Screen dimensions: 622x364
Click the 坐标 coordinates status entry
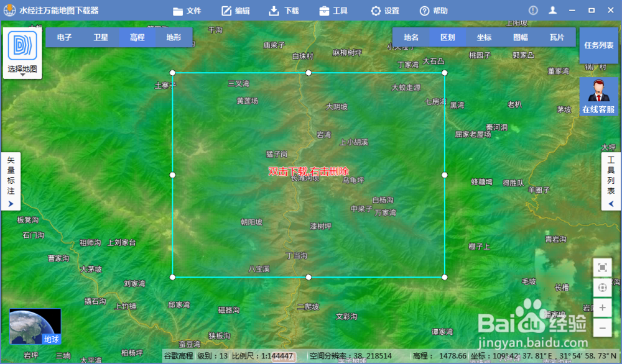(x=544, y=356)
